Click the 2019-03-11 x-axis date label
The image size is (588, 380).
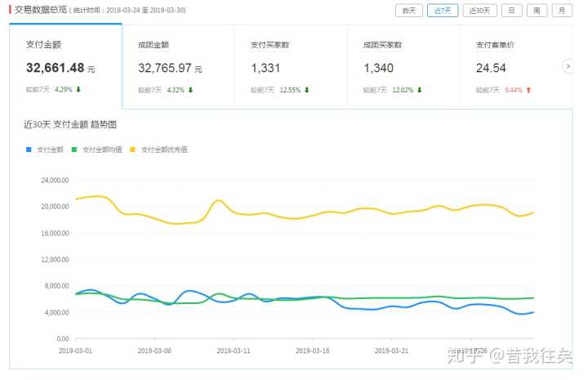tap(233, 350)
